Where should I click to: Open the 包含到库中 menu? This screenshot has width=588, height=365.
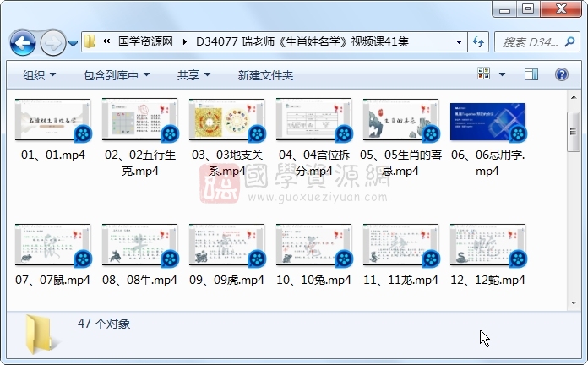tap(117, 75)
